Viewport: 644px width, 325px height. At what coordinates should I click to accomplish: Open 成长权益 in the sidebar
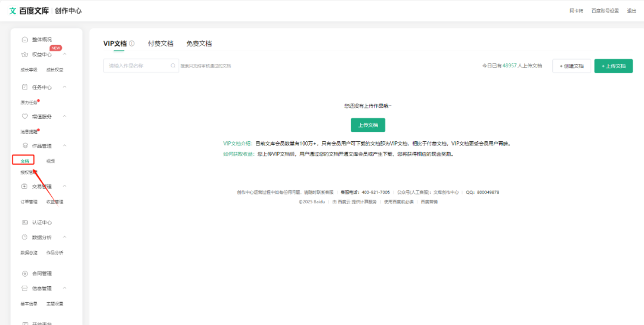pyautogui.click(x=55, y=69)
